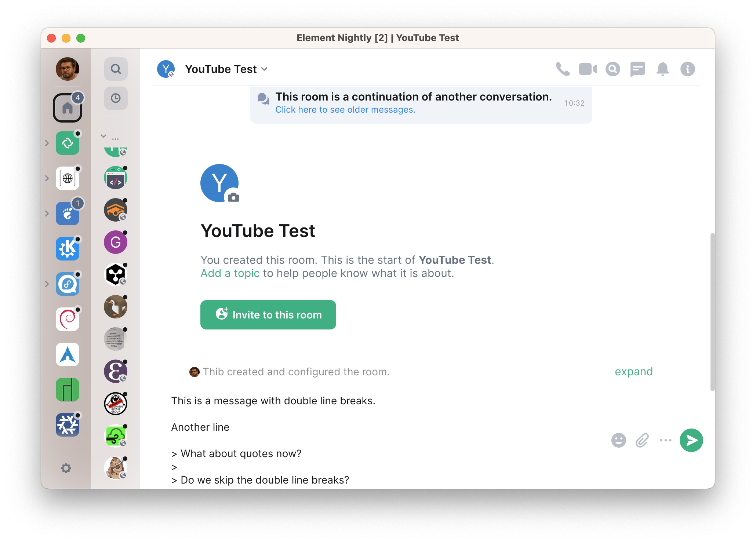
Task: Click the Add a topic link
Action: point(230,273)
